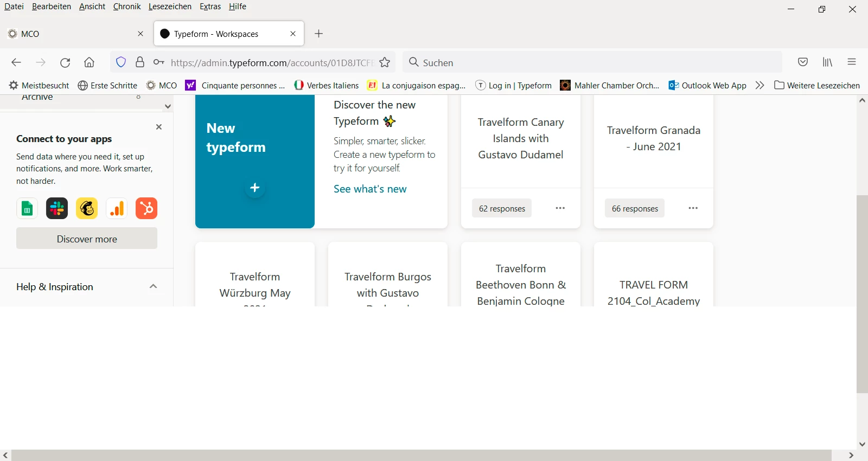The width and height of the screenshot is (868, 461).
Task: Open the Datei menu
Action: [x=14, y=7]
